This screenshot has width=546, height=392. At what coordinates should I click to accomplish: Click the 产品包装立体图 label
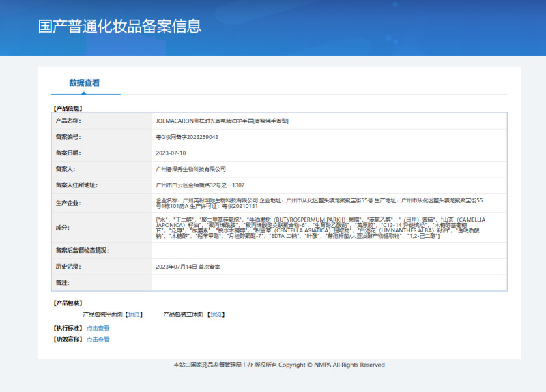click(183, 314)
